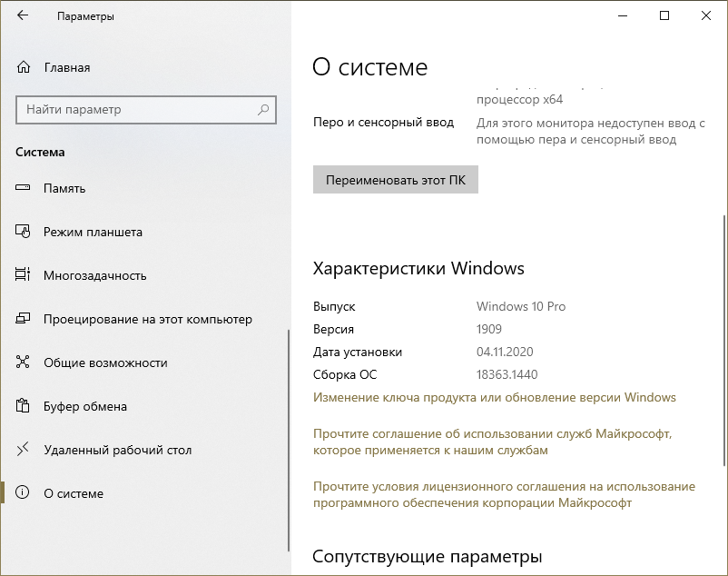Click the Буфер обмена clipboard icon
This screenshot has height=576, width=728.
25,406
